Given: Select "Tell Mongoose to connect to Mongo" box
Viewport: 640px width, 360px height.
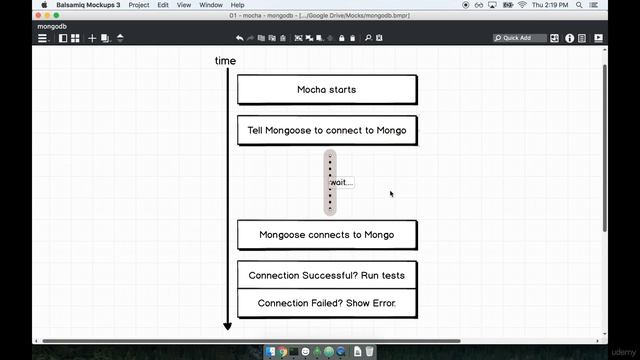Looking at the screenshot, I should click(327, 131).
